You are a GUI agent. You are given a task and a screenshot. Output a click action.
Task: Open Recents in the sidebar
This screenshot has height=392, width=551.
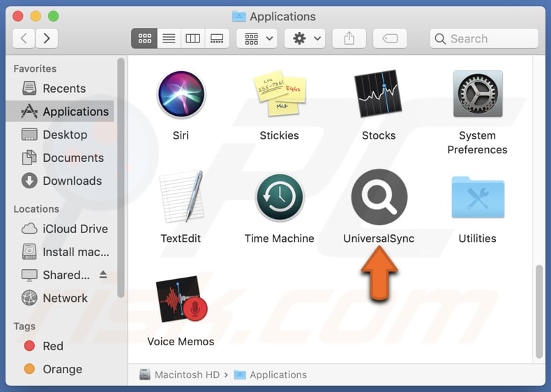pyautogui.click(x=60, y=89)
